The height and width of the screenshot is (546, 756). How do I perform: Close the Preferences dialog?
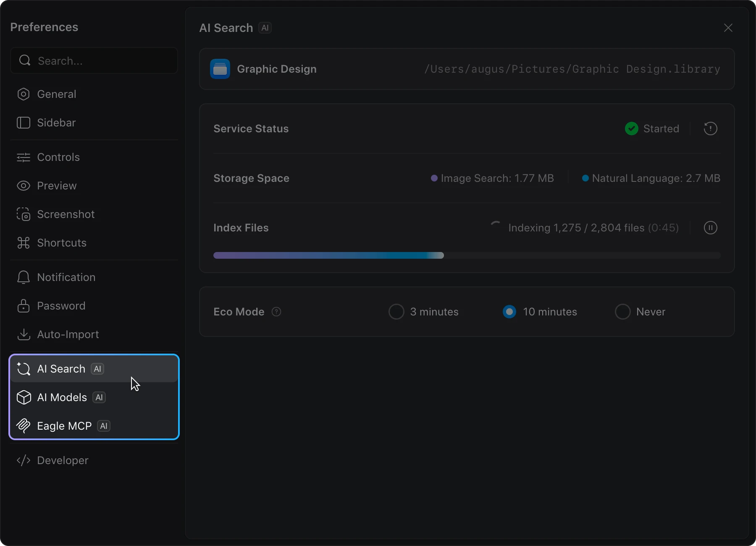coord(728,28)
